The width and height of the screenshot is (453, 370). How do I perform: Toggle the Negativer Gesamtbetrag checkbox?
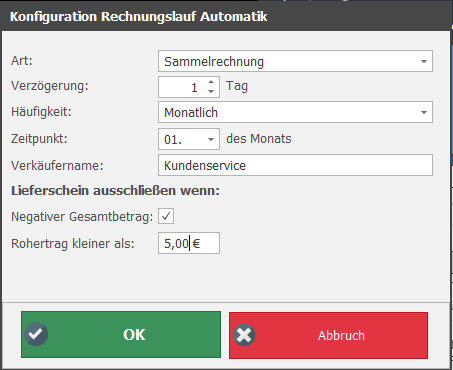click(x=166, y=216)
